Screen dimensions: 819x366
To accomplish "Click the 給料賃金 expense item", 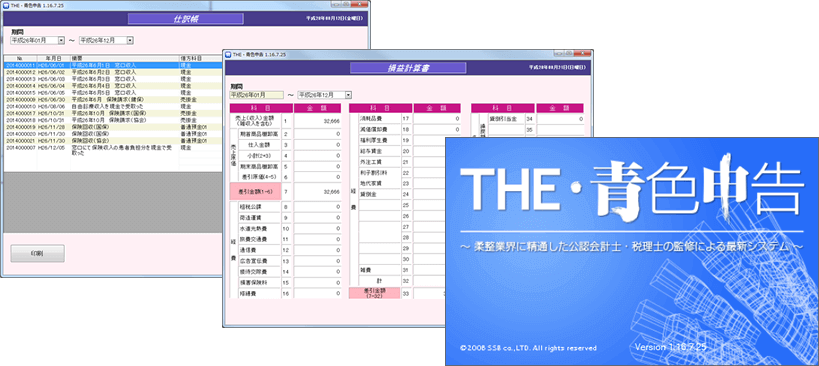I will pos(379,151).
